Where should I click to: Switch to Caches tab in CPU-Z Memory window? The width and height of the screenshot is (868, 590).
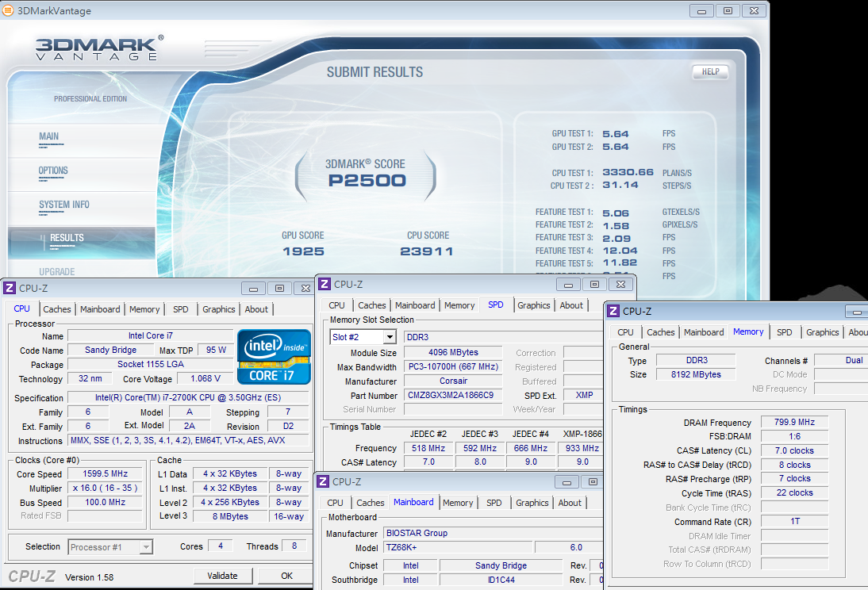tap(661, 332)
